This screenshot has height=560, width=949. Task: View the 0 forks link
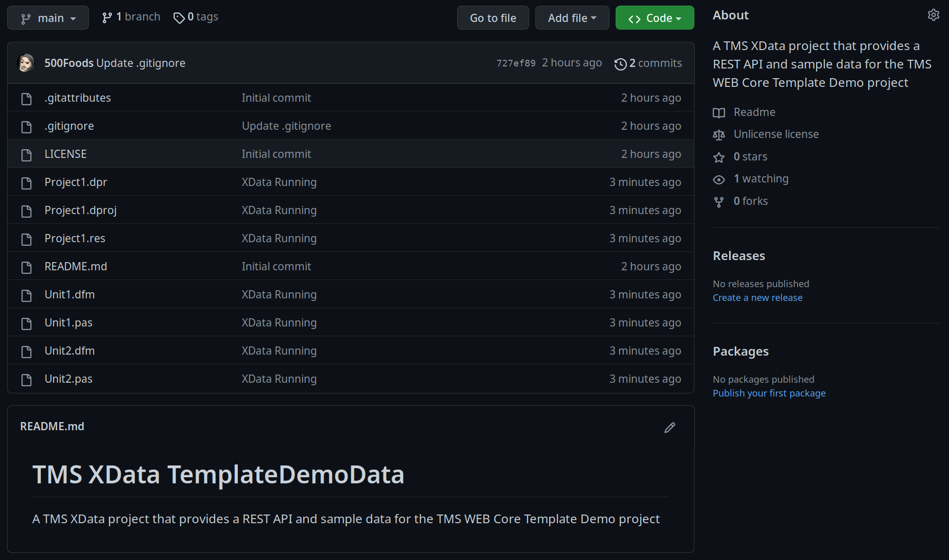click(x=751, y=201)
